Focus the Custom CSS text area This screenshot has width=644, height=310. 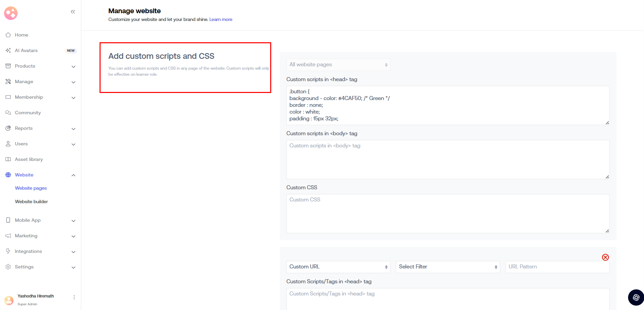click(448, 213)
